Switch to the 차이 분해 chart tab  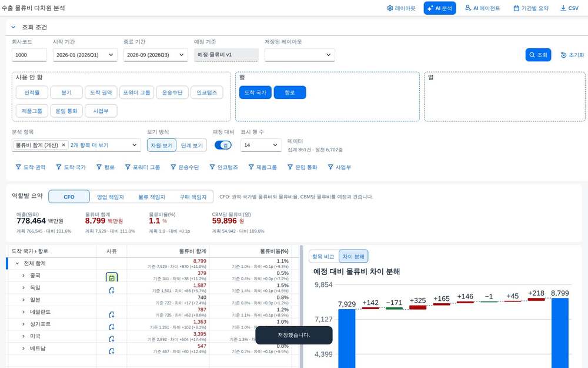(353, 257)
